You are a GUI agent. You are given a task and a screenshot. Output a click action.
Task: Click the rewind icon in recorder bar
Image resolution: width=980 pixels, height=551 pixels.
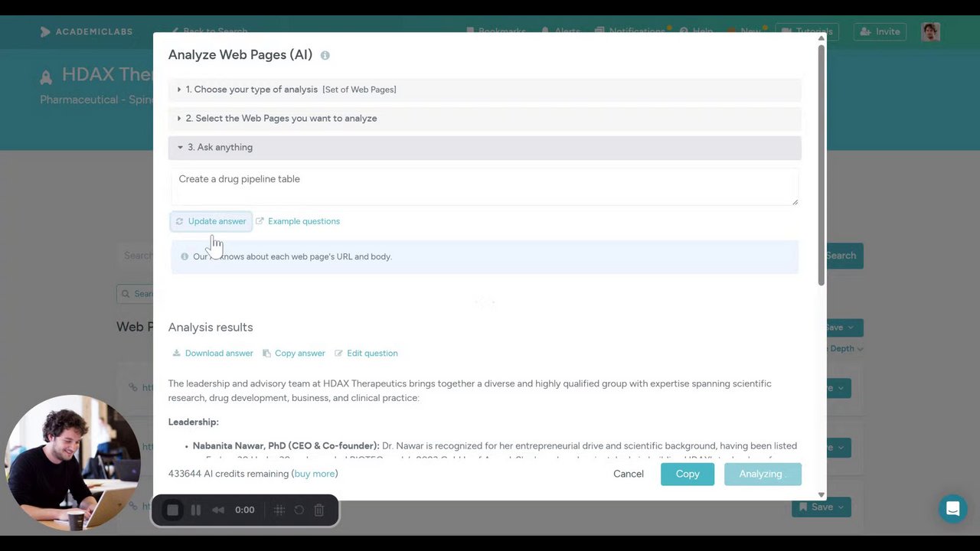[x=218, y=510]
